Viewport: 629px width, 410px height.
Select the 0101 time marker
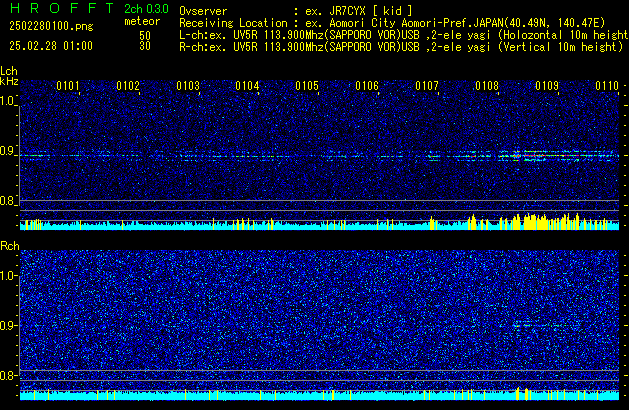[x=68, y=86]
